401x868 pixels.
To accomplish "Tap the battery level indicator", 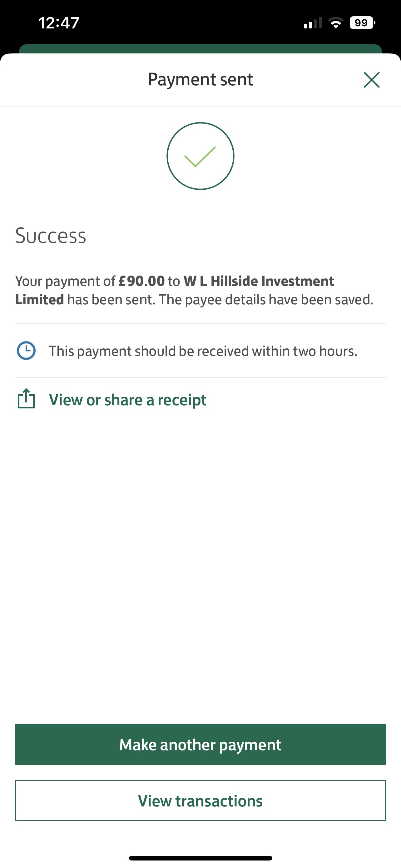I will click(x=362, y=23).
